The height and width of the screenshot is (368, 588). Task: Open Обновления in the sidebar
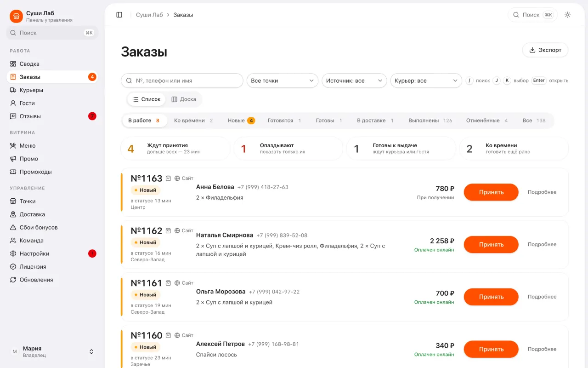coord(52,280)
